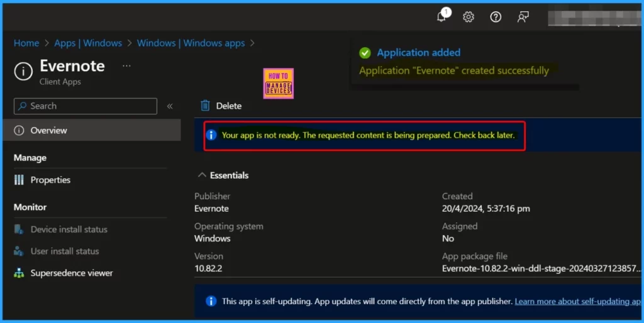644x323 pixels.
Task: Click the Evernote info circle icon
Action: [x=23, y=72]
